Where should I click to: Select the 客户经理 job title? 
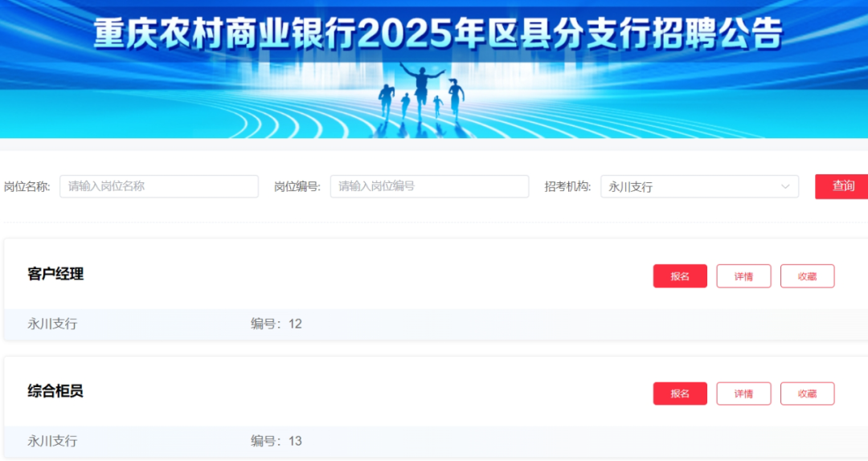(55, 274)
